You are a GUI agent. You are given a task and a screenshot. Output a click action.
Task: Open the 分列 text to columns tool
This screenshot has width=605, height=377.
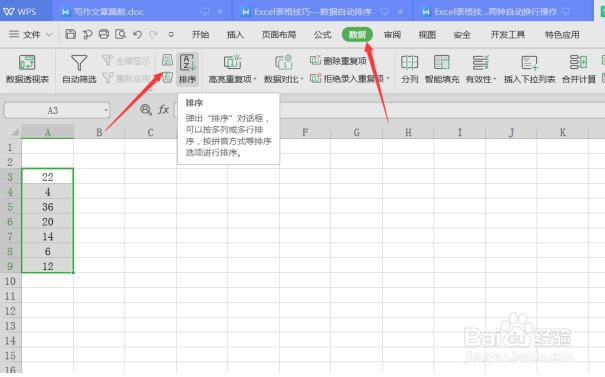click(409, 69)
